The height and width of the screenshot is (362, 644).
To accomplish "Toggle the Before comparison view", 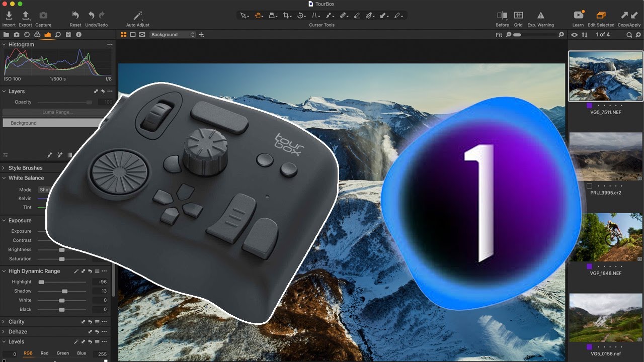I will click(x=502, y=16).
